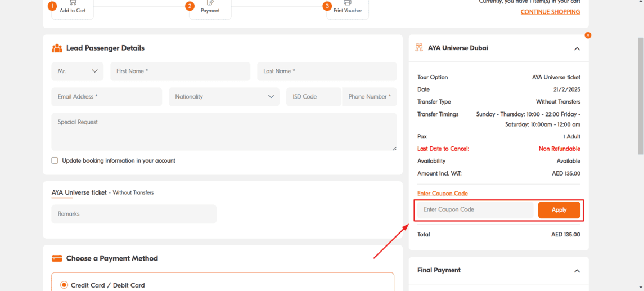Screen dimensions: 644x291
Task: Focus the Last Name field
Action: point(327,71)
